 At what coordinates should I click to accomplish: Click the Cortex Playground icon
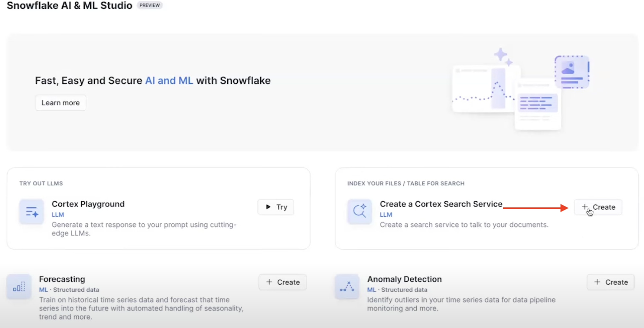coord(31,212)
